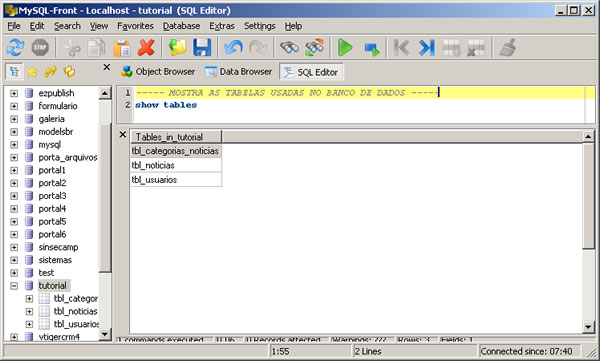The image size is (600, 361).
Task: Click the Stop toolbar icon
Action: (x=40, y=48)
